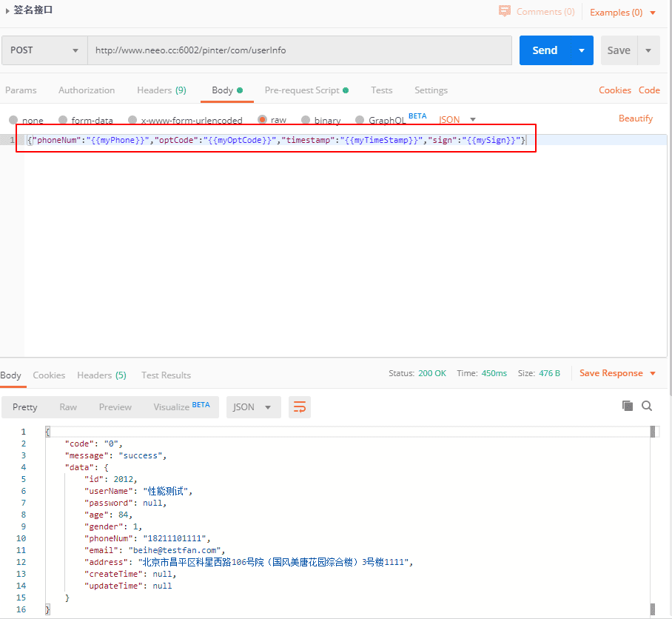Select the response Body tab
The height and width of the screenshot is (619, 672).
point(10,375)
